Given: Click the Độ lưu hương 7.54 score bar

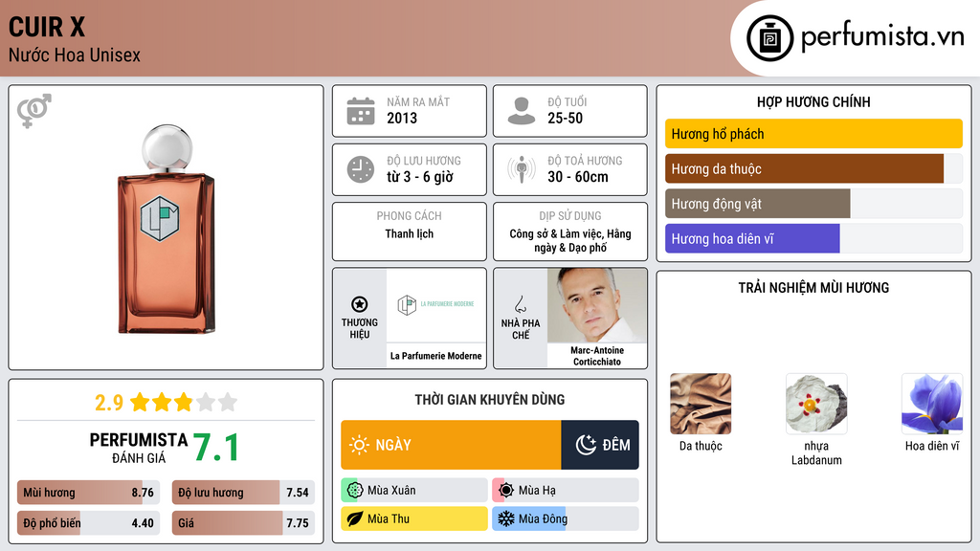Looking at the screenshot, I should point(243,493).
